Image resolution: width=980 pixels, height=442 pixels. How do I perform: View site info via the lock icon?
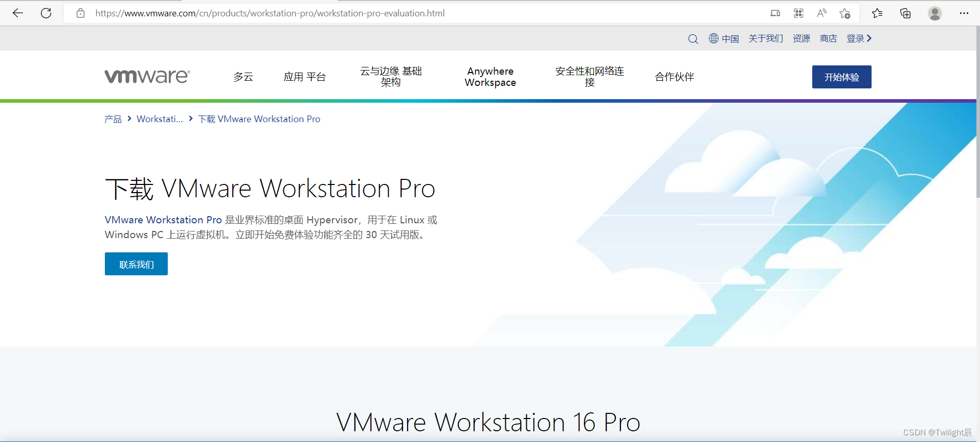(x=80, y=13)
